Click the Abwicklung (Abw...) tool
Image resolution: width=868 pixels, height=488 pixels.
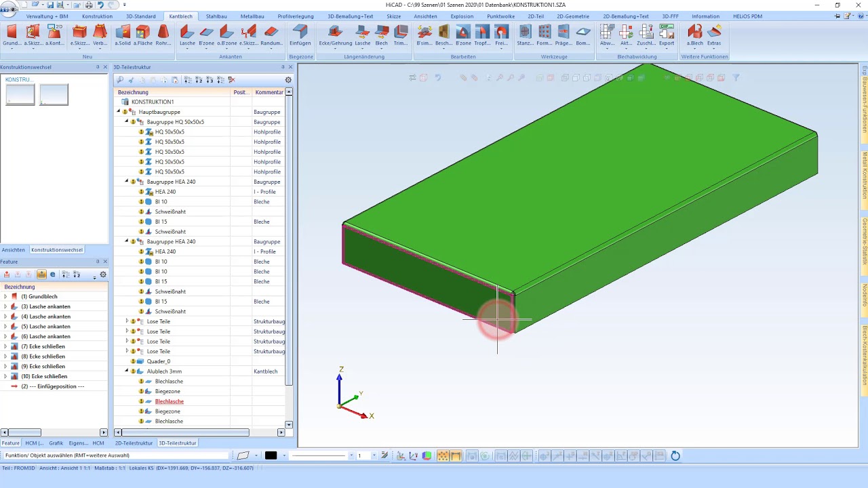point(608,35)
